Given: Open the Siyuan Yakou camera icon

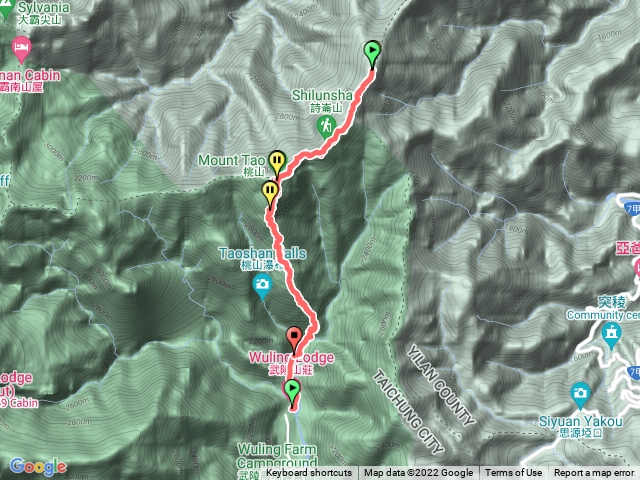Looking at the screenshot, I should [x=580, y=394].
